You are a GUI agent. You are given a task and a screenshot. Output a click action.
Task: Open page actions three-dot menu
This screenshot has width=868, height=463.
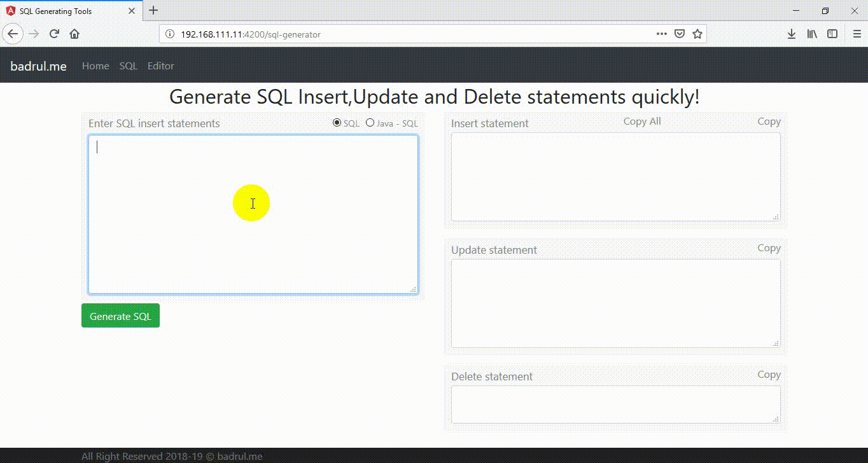[662, 34]
